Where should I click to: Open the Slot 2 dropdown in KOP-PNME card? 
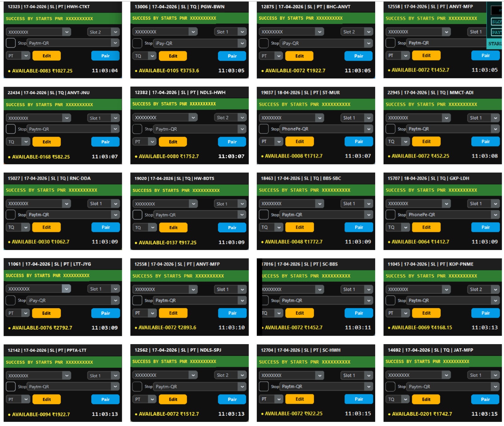point(484,289)
